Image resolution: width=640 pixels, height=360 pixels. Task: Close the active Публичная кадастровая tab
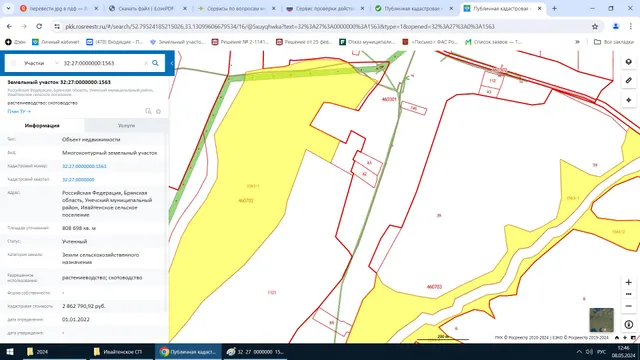coord(539,8)
